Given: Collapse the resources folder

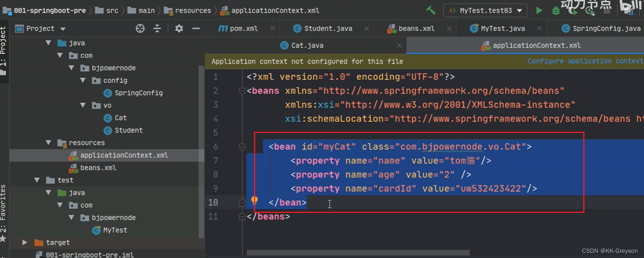Looking at the screenshot, I should pos(49,143).
